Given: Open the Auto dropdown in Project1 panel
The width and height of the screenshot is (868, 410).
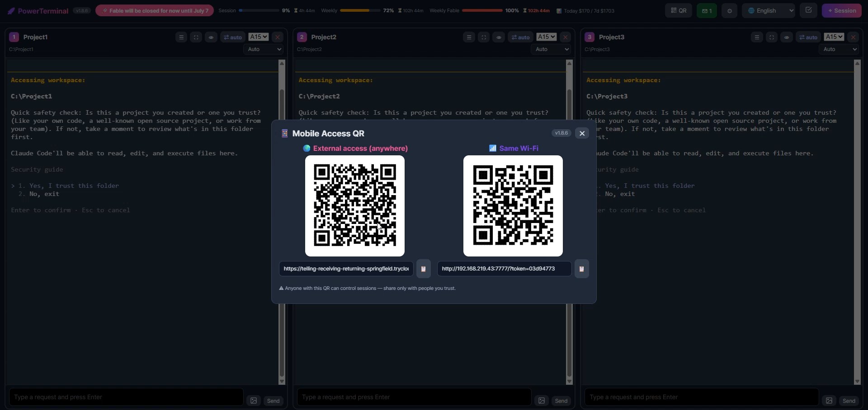Looking at the screenshot, I should coord(263,49).
